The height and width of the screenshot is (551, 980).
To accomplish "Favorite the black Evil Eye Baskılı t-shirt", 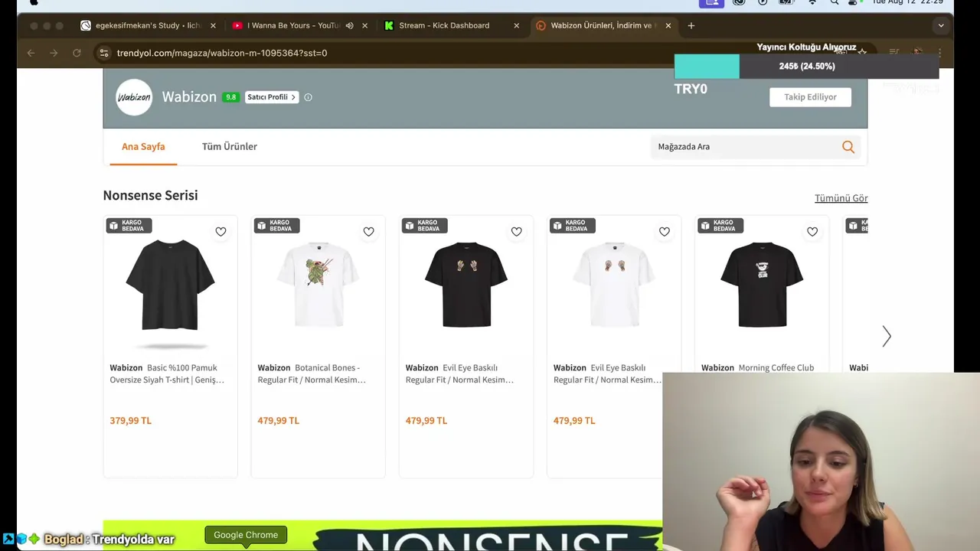I will (x=516, y=232).
